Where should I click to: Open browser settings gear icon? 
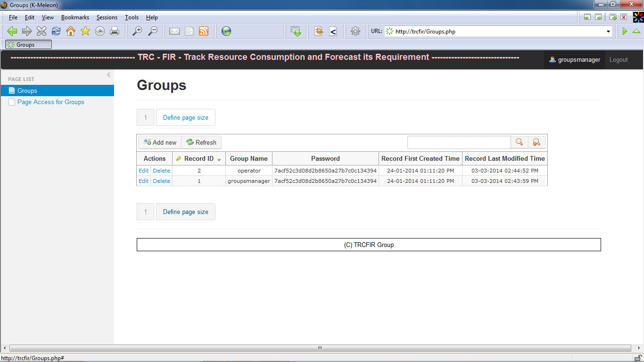click(x=355, y=31)
